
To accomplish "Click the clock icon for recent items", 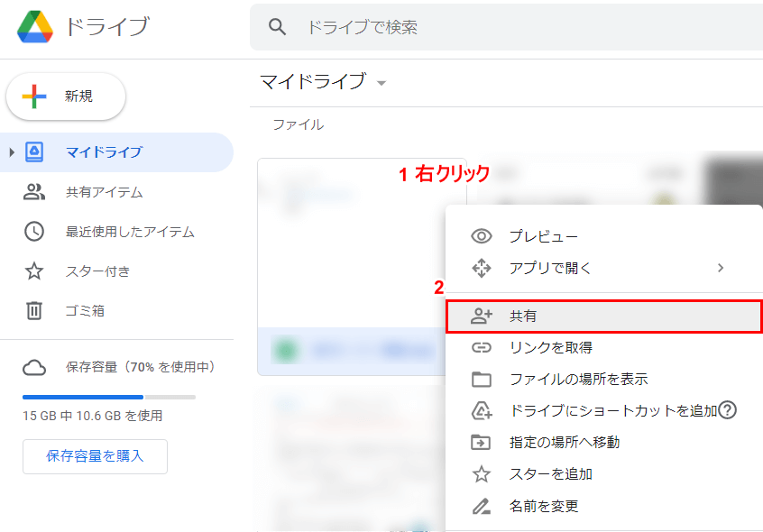I will pyautogui.click(x=34, y=232).
